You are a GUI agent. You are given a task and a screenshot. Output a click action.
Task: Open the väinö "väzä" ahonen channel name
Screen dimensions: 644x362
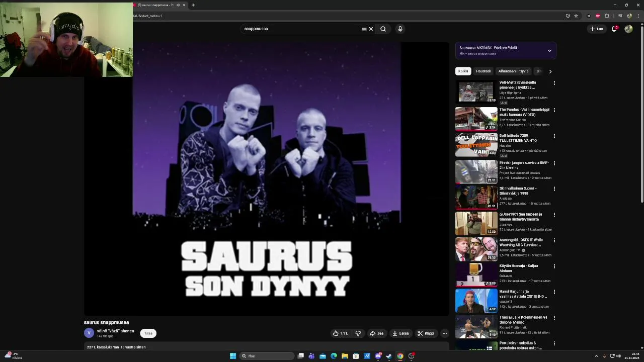[115, 331]
